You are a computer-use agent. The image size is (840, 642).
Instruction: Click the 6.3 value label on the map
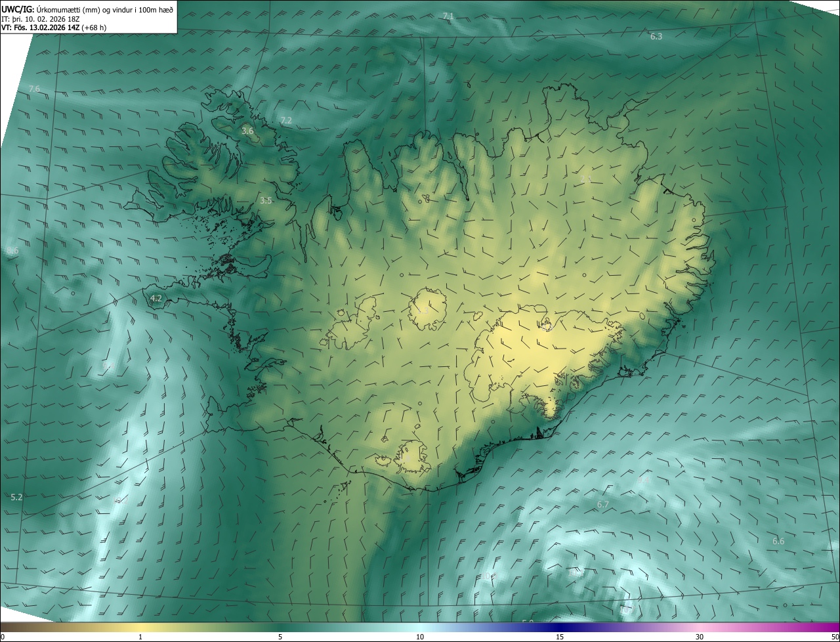pyautogui.click(x=656, y=37)
